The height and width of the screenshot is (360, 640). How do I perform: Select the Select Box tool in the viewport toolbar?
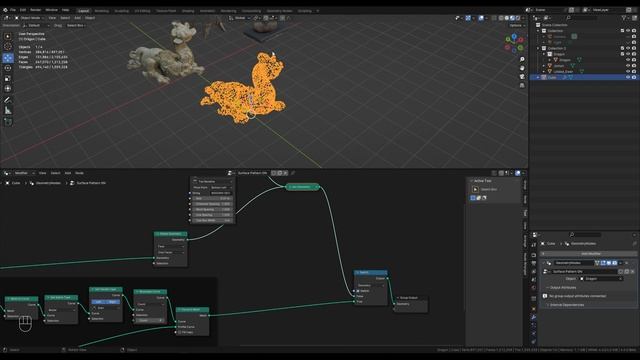pyautogui.click(x=8, y=36)
